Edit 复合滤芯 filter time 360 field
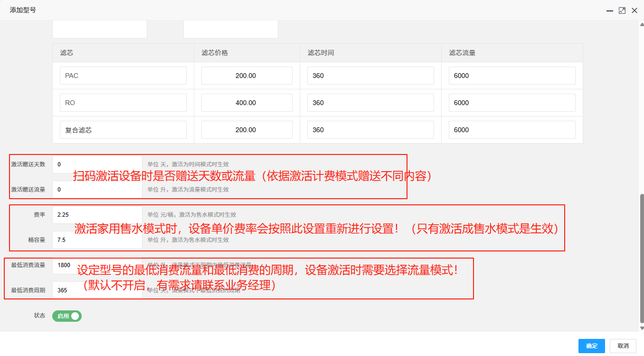 (x=370, y=130)
